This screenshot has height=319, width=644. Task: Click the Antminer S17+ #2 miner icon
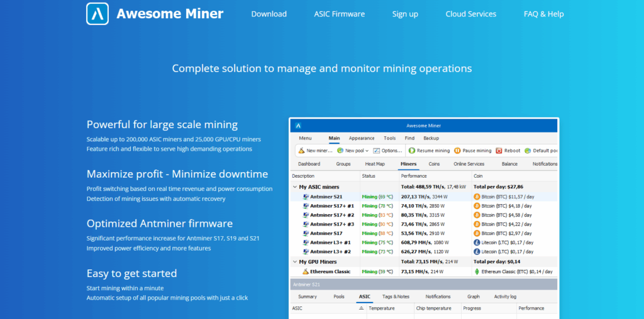click(x=306, y=215)
